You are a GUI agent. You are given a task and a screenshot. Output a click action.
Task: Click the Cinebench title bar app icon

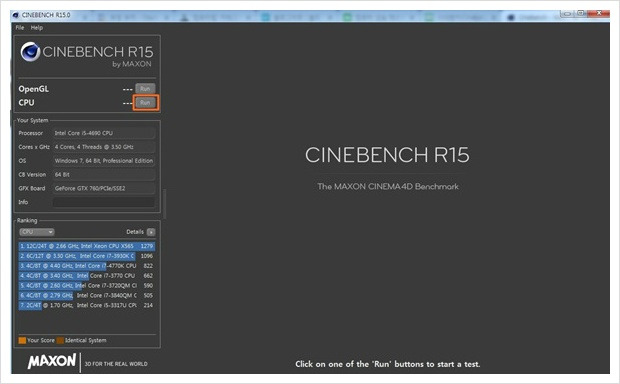point(16,15)
